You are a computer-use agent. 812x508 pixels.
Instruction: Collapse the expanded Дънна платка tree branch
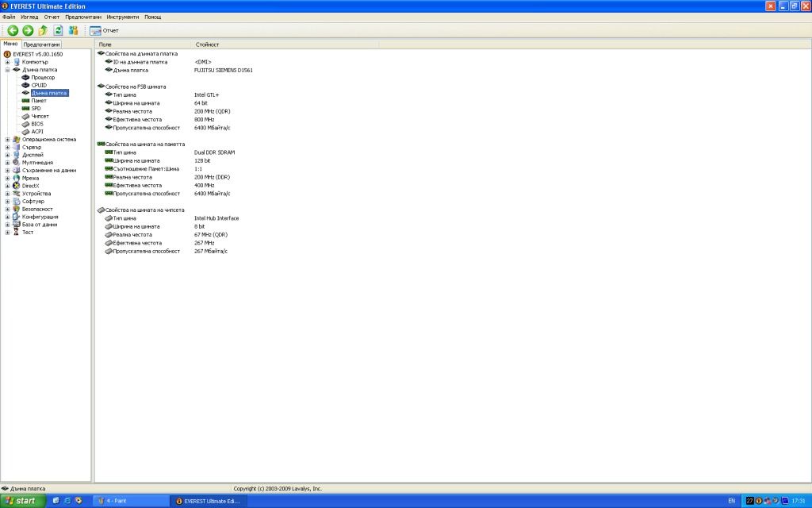click(7, 70)
